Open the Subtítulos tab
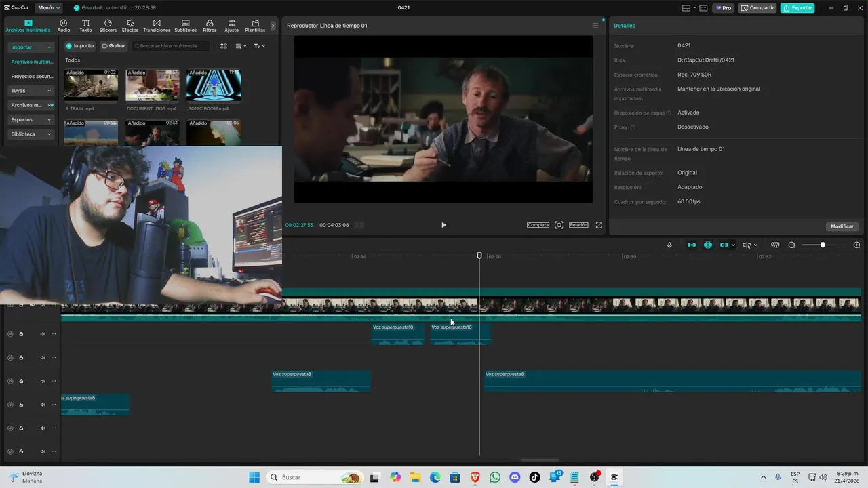868x488 pixels. (x=185, y=26)
